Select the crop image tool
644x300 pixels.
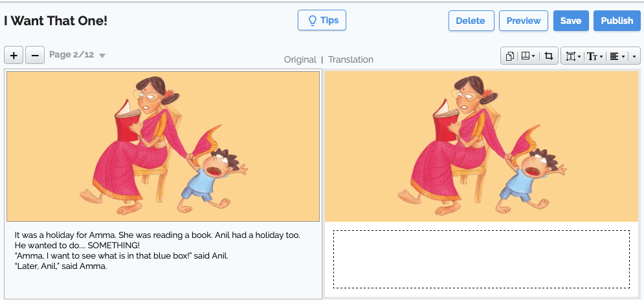point(548,56)
